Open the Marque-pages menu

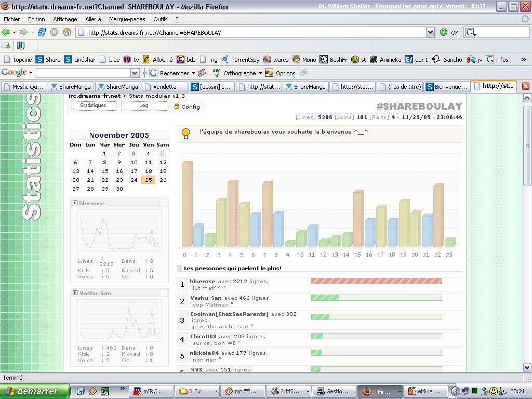tap(127, 19)
